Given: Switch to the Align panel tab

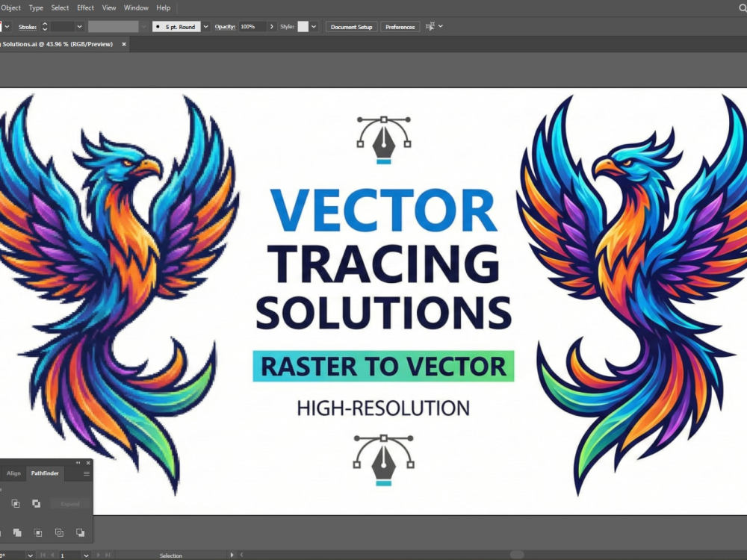Looking at the screenshot, I should click(13, 473).
